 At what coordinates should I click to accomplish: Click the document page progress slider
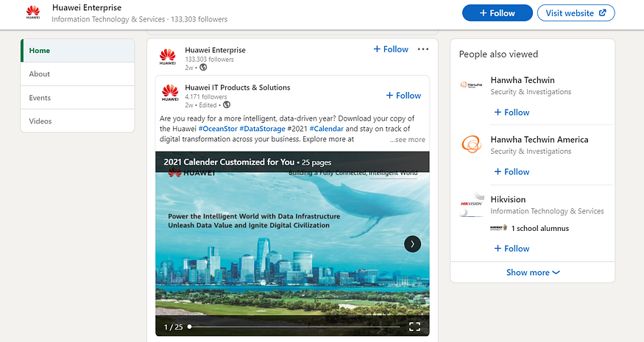294,327
